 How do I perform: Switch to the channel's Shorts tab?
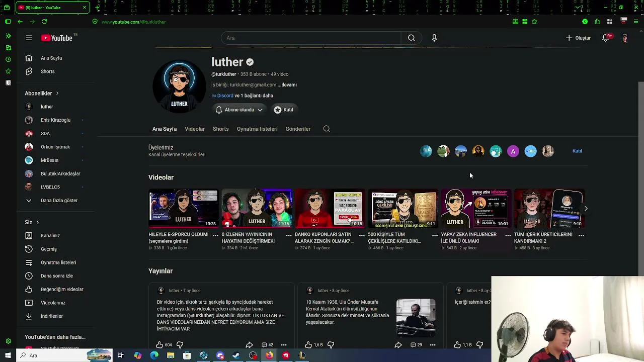click(220, 129)
